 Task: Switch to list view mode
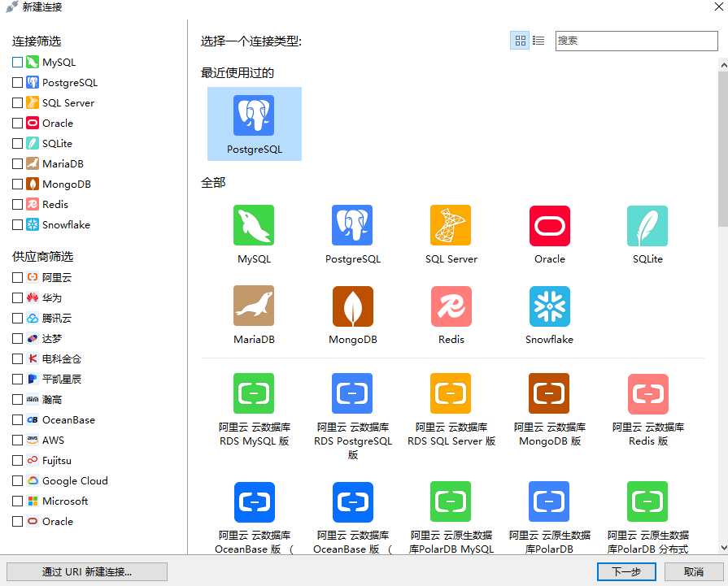coord(538,40)
